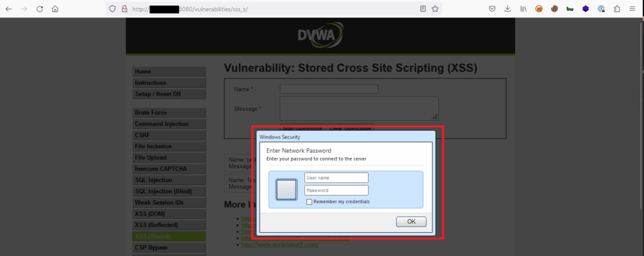Toggle reader view in the address bar

423,9
